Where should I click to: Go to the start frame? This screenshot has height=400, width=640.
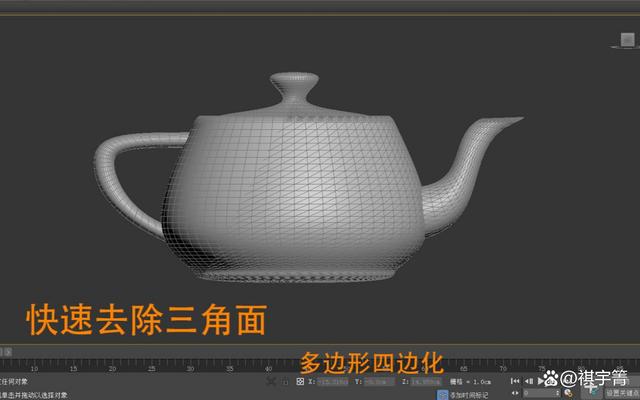(515, 381)
